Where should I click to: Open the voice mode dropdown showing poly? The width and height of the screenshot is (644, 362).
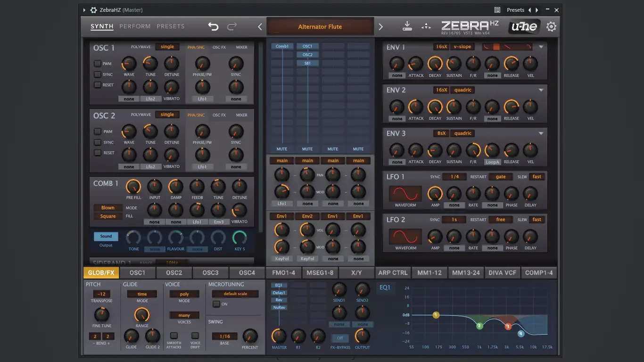[184, 294]
